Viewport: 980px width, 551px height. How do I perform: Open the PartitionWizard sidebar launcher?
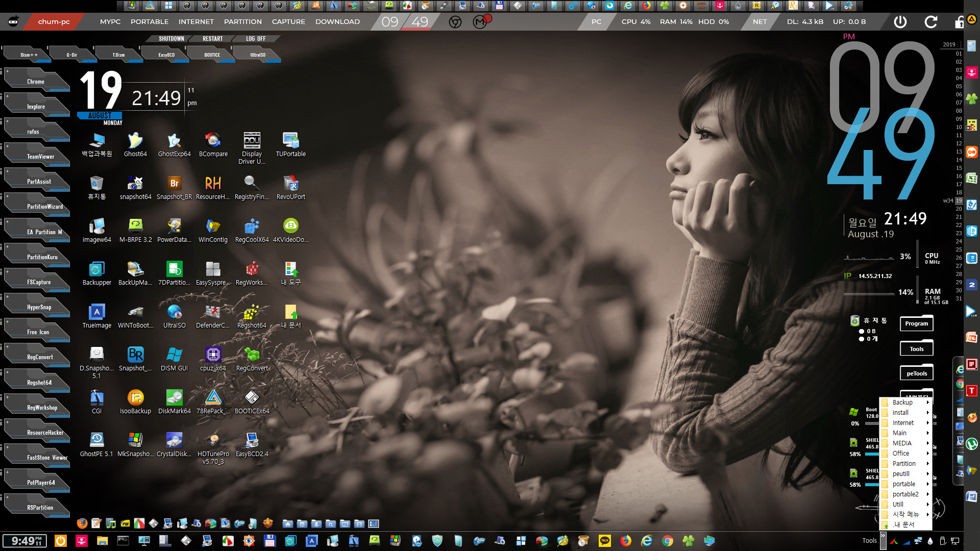(x=36, y=206)
